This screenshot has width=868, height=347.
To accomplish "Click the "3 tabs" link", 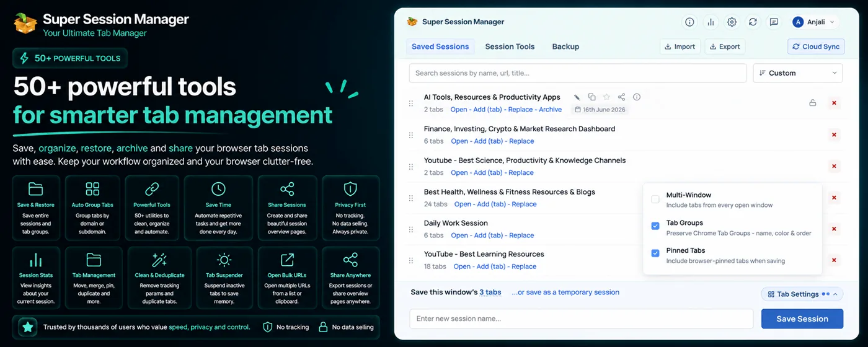I will point(489,292).
